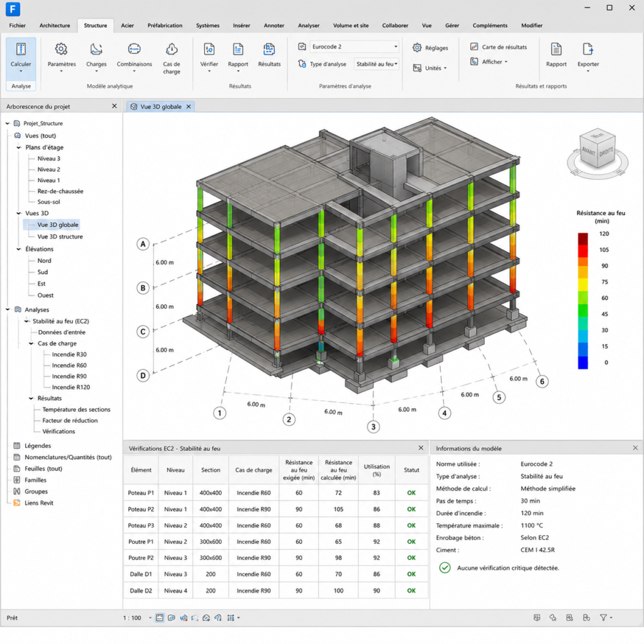This screenshot has width=644, height=644.
Task: Click OK status of Dalle D2 row
Action: coord(411,591)
